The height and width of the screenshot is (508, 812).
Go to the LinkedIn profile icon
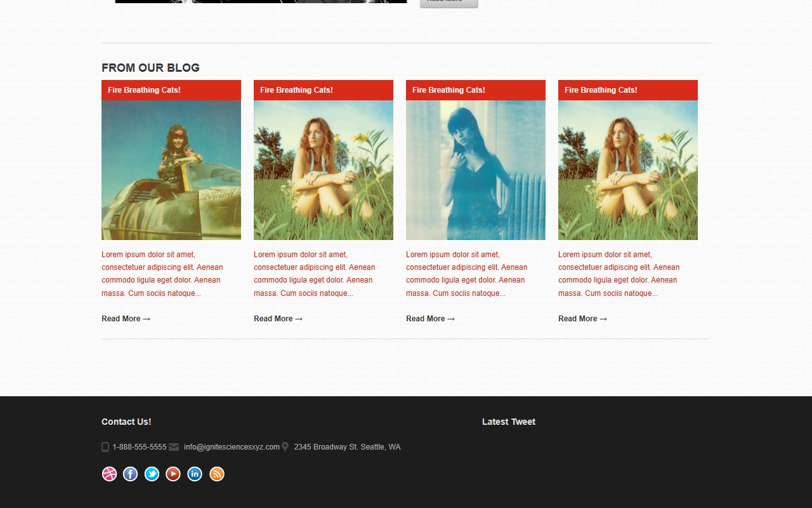coord(195,474)
